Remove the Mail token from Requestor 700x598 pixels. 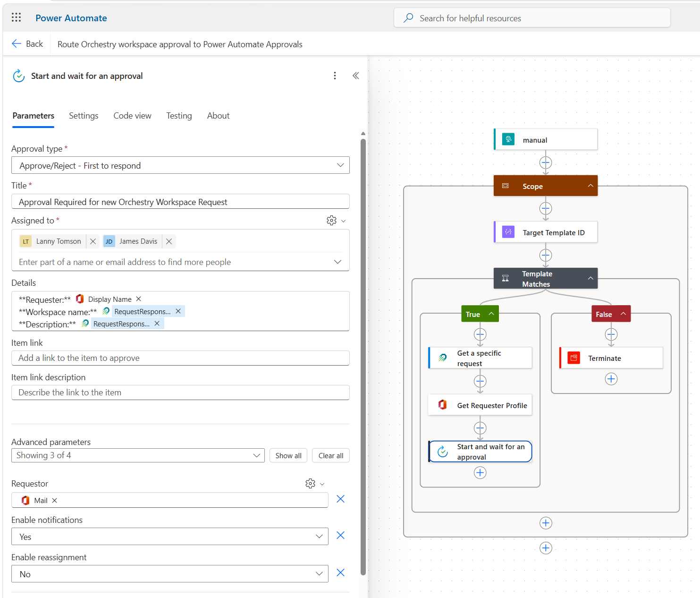point(54,500)
